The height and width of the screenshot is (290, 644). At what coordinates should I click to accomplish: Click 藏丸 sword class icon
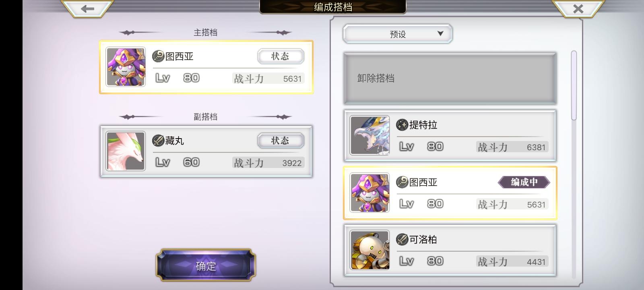158,141
